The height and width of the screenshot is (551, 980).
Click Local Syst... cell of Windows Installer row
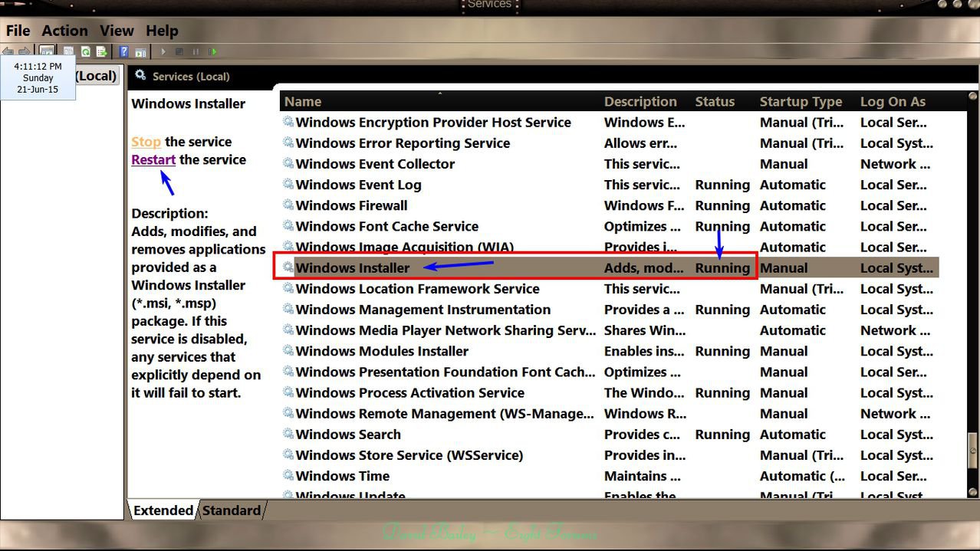(x=896, y=267)
